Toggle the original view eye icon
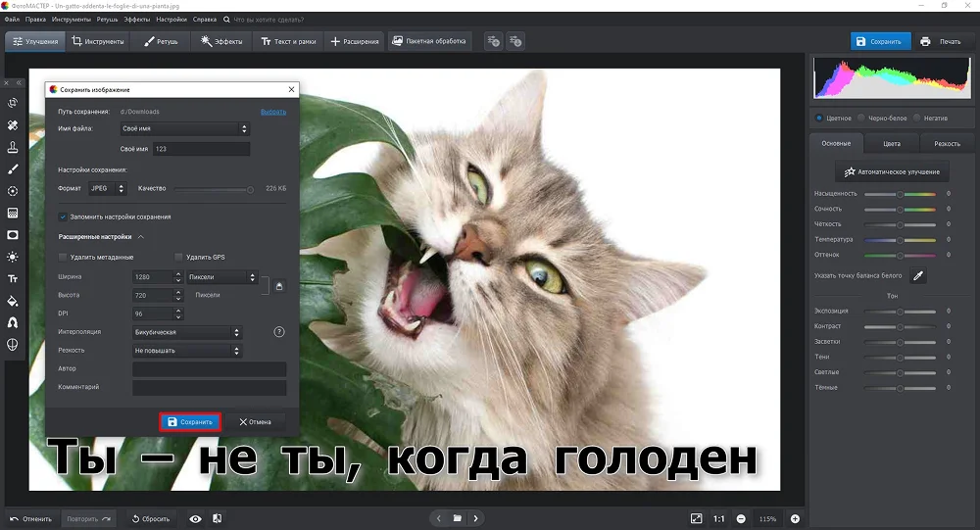The height and width of the screenshot is (530, 980). pyautogui.click(x=196, y=518)
